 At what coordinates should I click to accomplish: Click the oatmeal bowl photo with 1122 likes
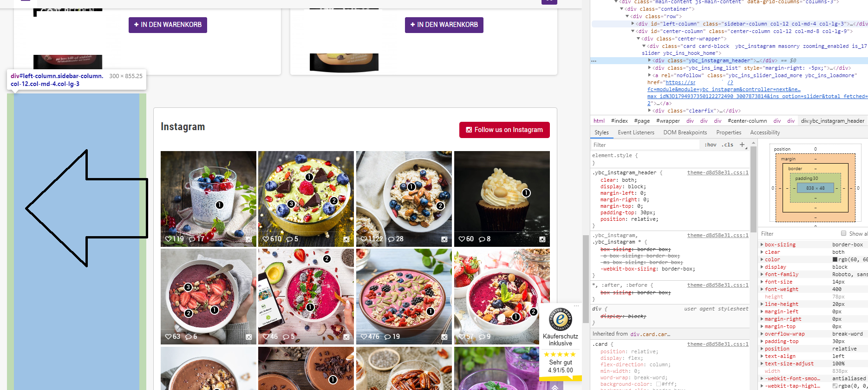pos(404,199)
